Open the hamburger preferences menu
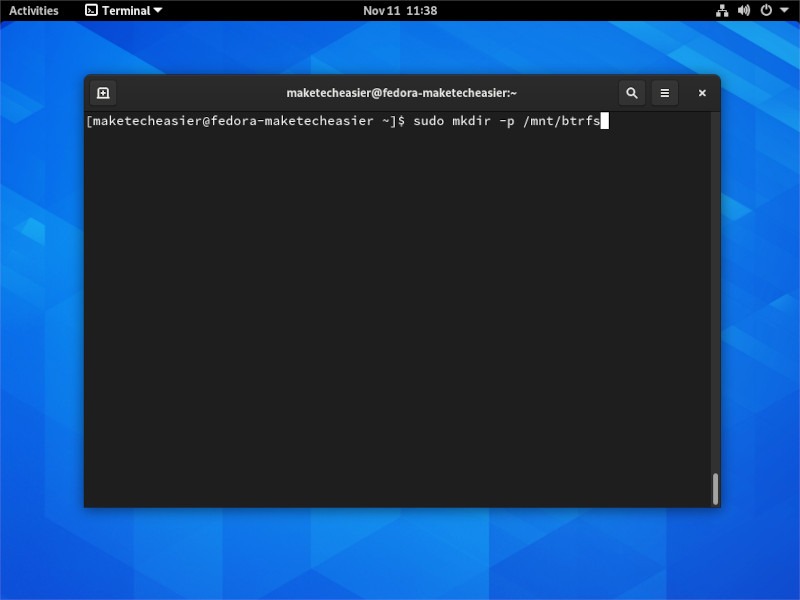 pos(665,92)
